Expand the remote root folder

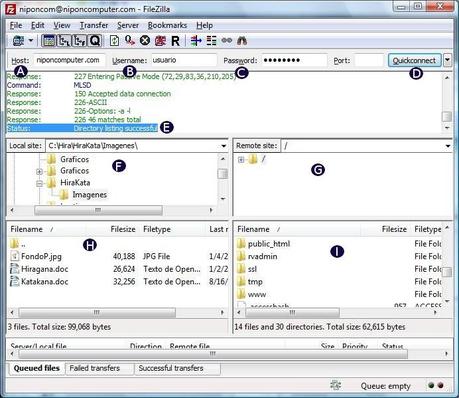tap(241, 160)
